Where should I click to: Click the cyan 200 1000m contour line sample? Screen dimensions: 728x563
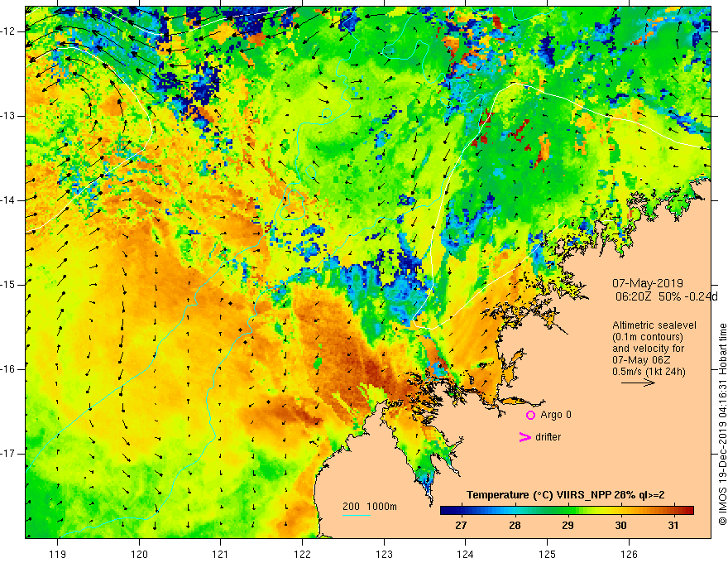pos(356,515)
